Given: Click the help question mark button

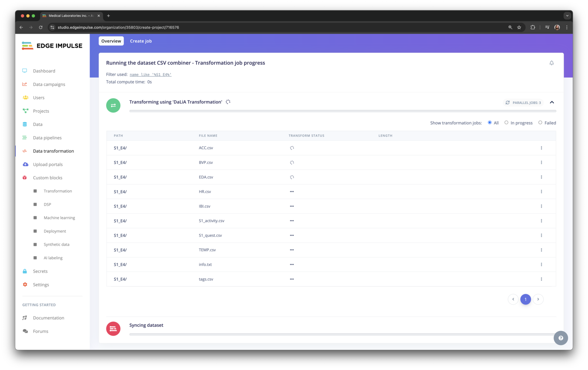Looking at the screenshot, I should click(561, 338).
